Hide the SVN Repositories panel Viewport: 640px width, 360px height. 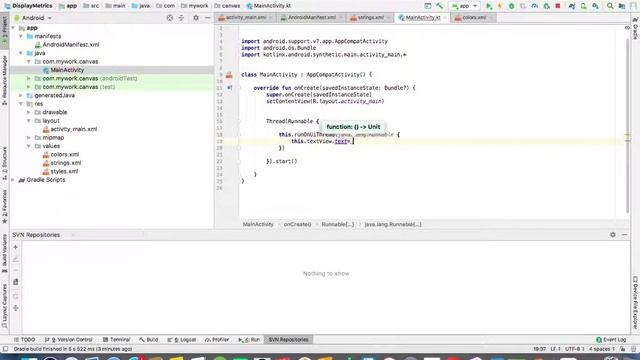pyautogui.click(x=624, y=235)
